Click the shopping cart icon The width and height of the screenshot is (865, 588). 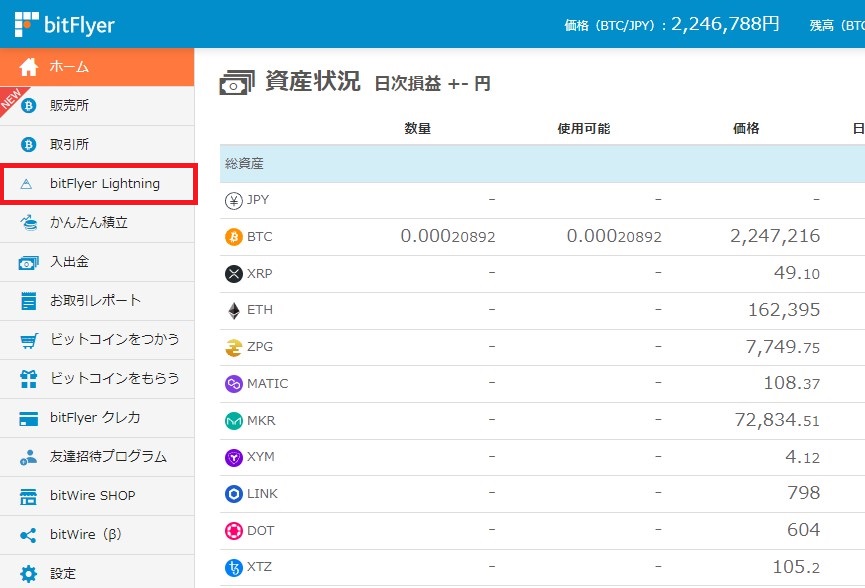click(x=29, y=340)
